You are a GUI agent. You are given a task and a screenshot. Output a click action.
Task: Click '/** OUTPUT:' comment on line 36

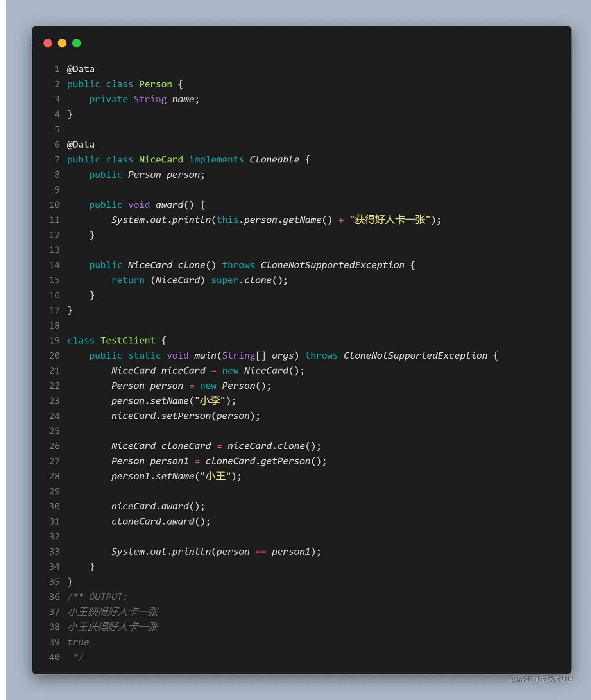tap(97, 597)
